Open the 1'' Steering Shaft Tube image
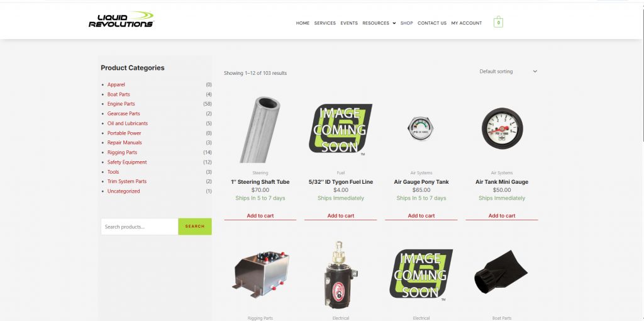Viewport: 644px width, 321px height. pyautogui.click(x=260, y=130)
